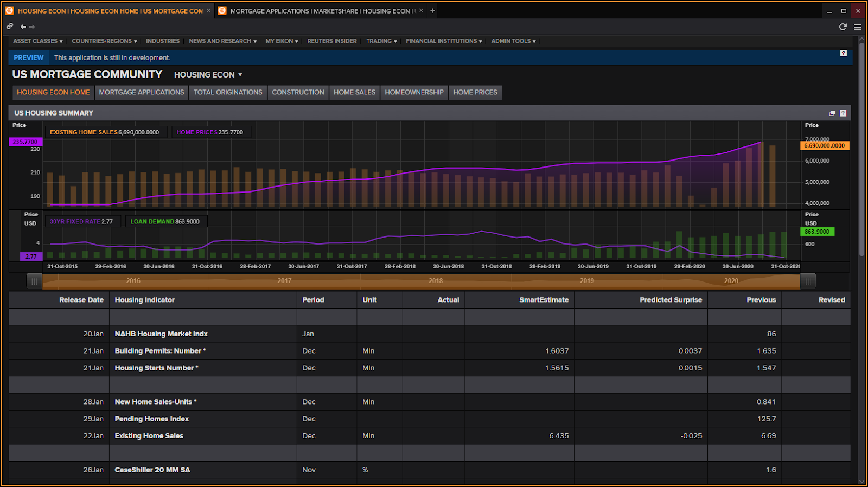868x487 pixels.
Task: Switch to the Home Prices tab
Action: coord(475,92)
